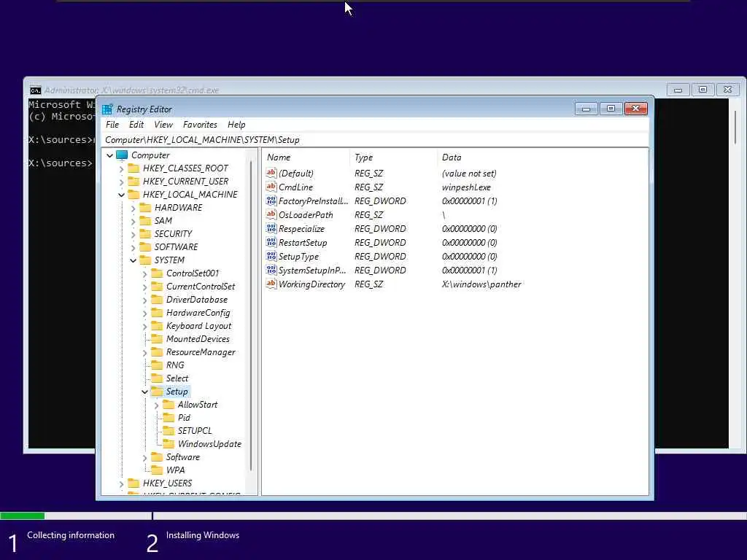Click the WPA key folder icon
This screenshot has height=560, width=747.
pos(157,470)
